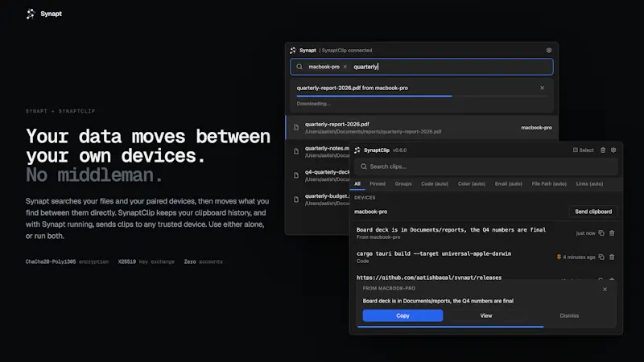Select the quarterly-notes result row
The image size is (644, 362).
tap(318, 151)
